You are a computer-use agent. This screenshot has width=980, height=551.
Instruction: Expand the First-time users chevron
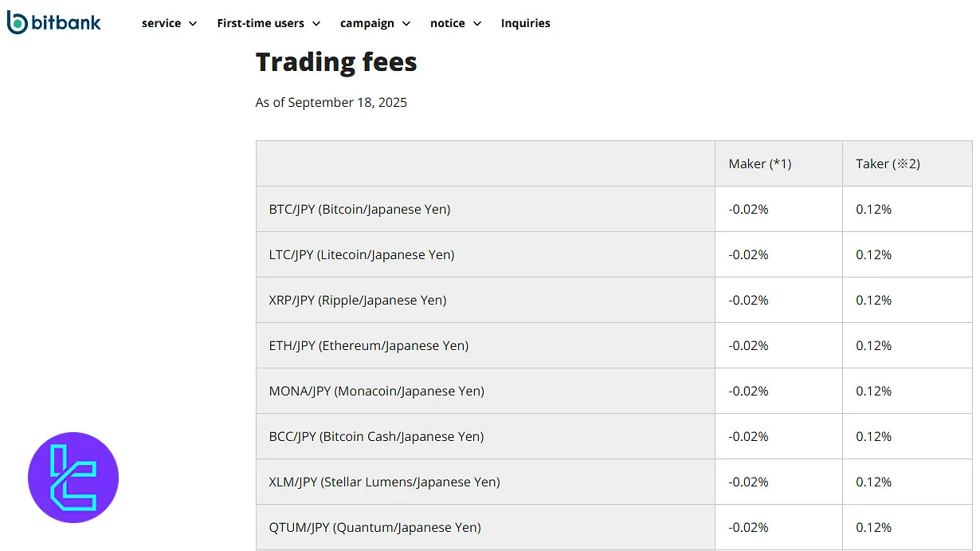[316, 24]
